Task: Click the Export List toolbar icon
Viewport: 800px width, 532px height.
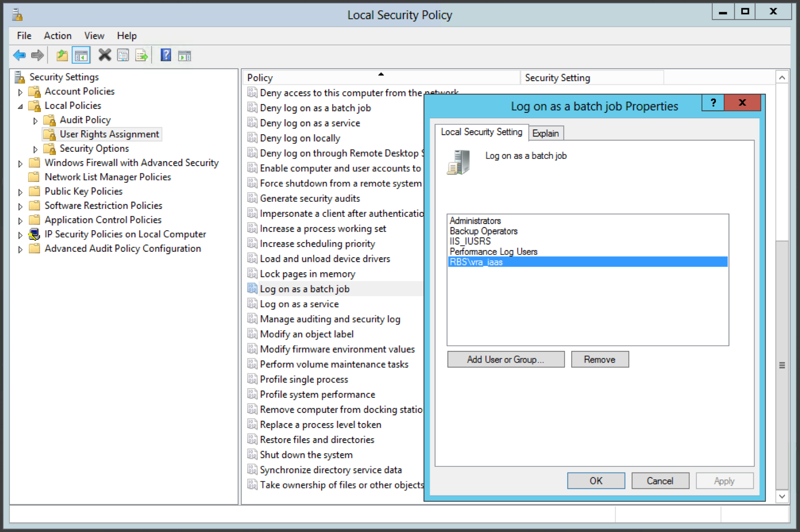Action: coord(142,55)
